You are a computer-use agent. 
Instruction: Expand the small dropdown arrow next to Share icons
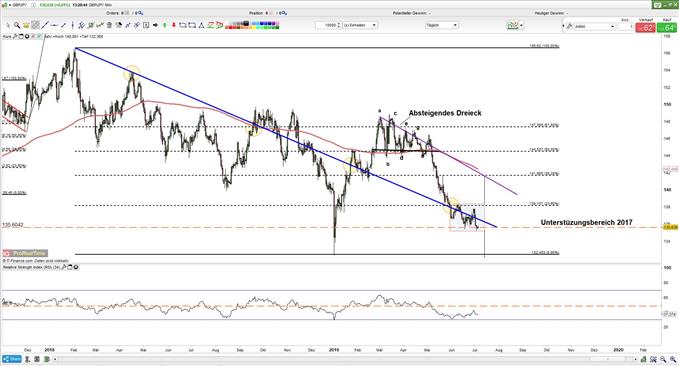pos(55,359)
